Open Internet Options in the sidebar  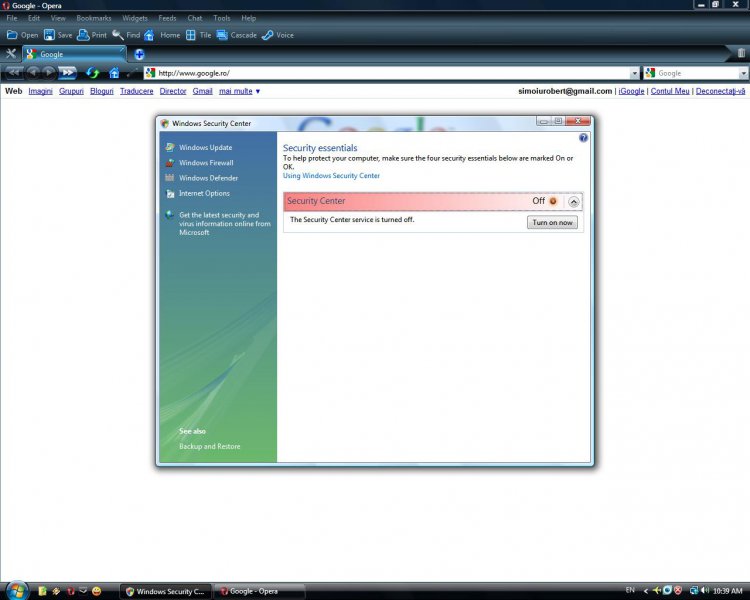click(204, 193)
